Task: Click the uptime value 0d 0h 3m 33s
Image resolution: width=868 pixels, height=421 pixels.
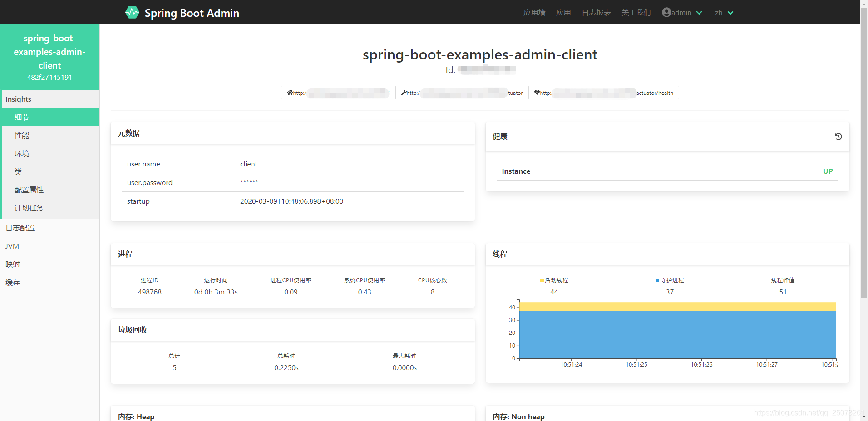Action: (x=216, y=292)
